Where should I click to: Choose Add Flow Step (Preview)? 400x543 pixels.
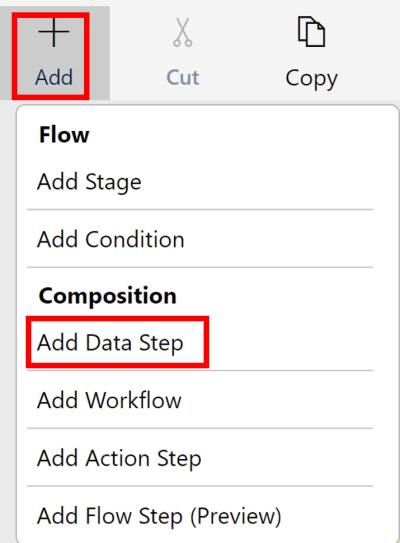(x=159, y=516)
